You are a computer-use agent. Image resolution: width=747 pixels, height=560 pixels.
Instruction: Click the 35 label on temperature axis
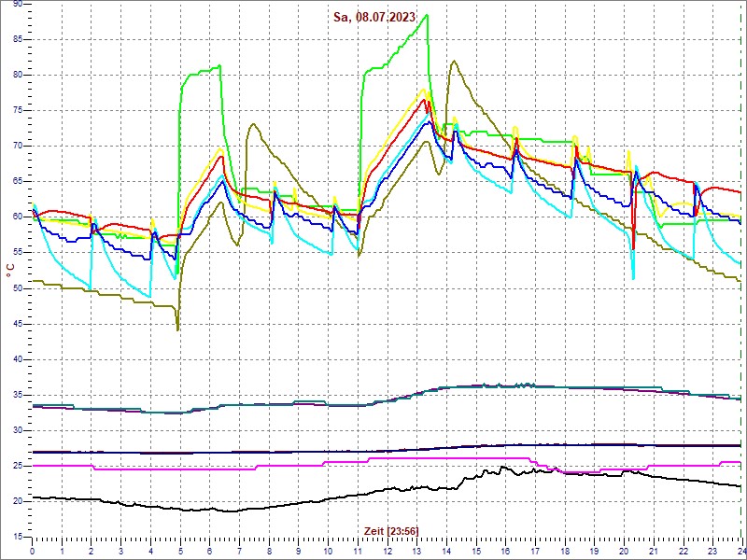pos(19,394)
